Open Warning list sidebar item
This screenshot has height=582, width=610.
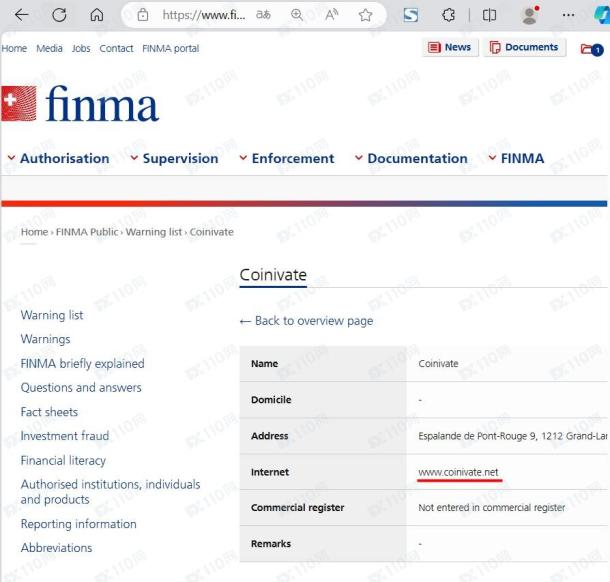[x=52, y=315]
